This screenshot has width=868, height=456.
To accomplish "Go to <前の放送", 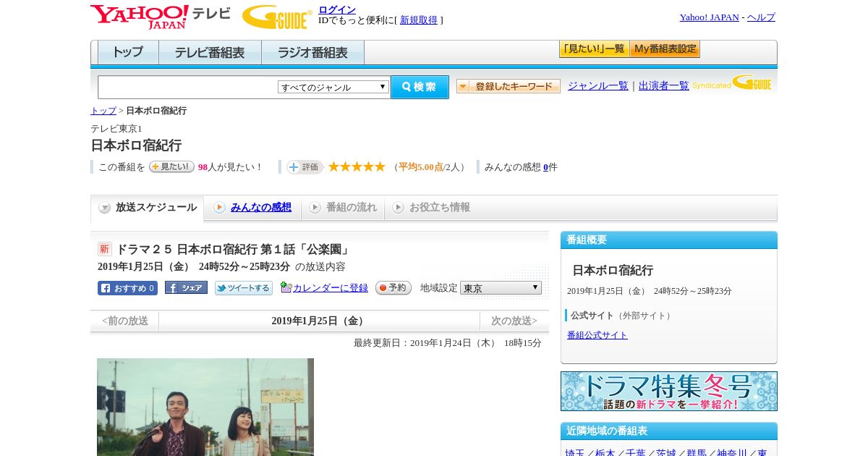I will click(x=125, y=321).
